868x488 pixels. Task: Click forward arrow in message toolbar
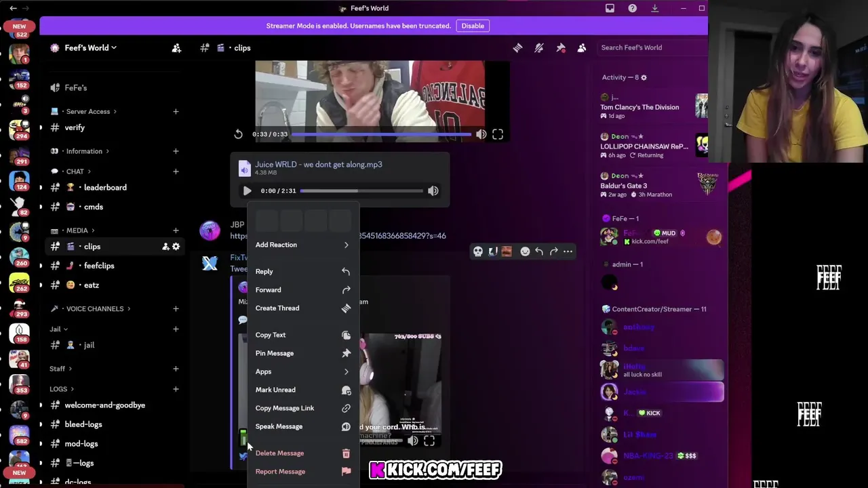553,251
